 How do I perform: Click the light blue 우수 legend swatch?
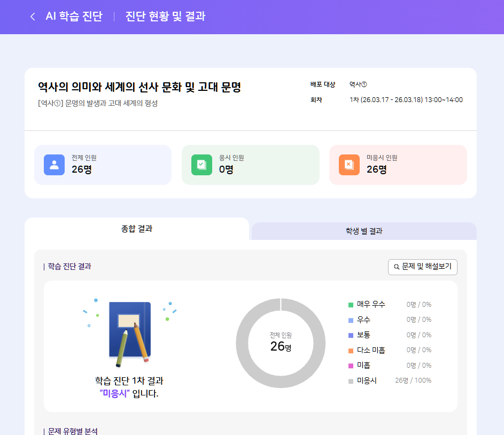pyautogui.click(x=351, y=320)
